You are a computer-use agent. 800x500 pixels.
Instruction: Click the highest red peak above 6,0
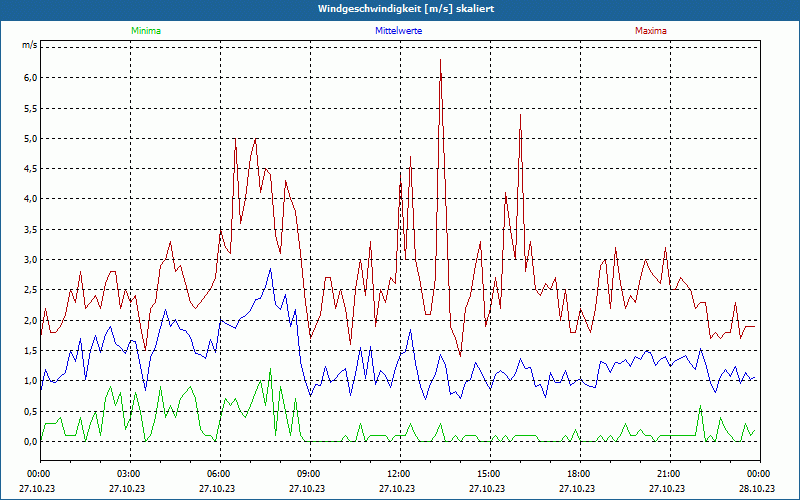pyautogui.click(x=440, y=61)
